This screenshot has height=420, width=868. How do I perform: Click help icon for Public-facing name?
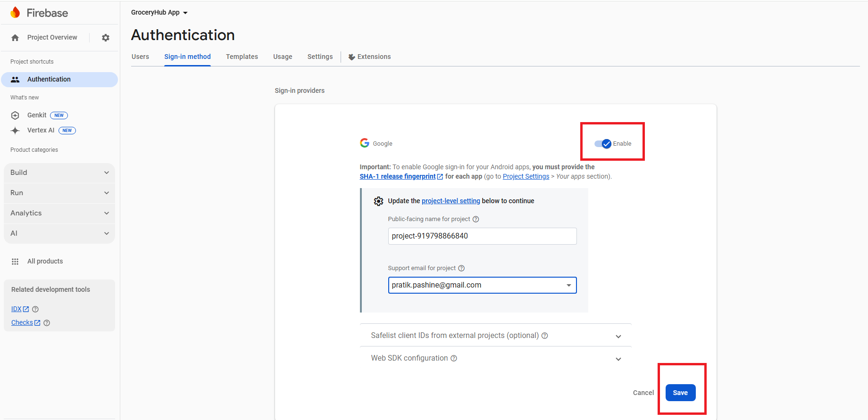tap(476, 219)
